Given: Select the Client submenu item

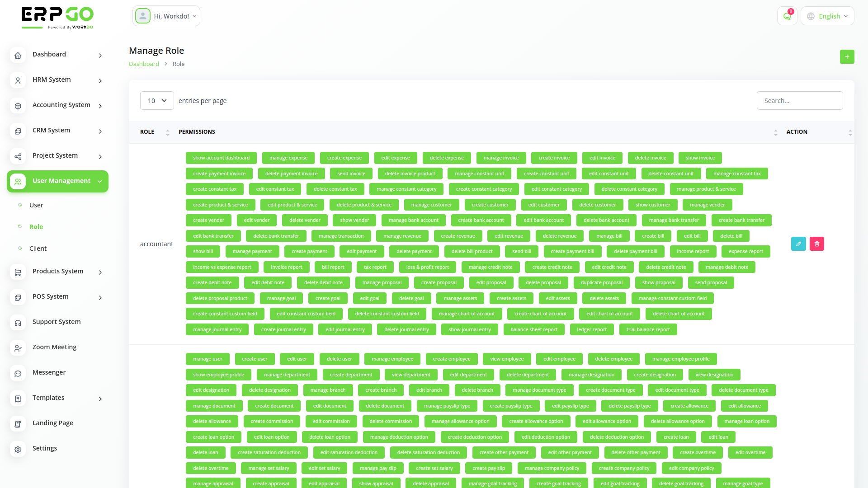Looking at the screenshot, I should (38, 249).
